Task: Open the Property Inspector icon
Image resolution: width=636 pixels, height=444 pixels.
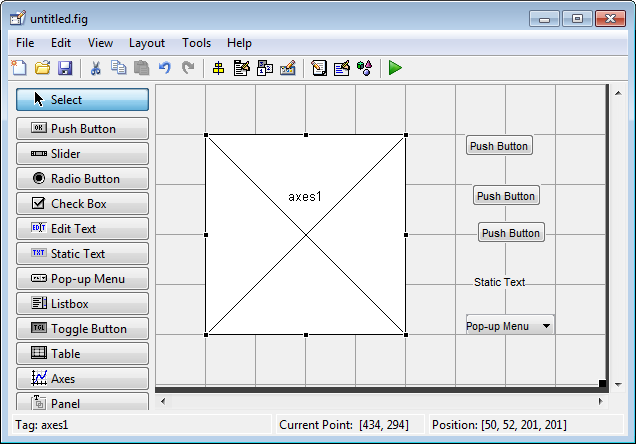Action: click(342, 68)
